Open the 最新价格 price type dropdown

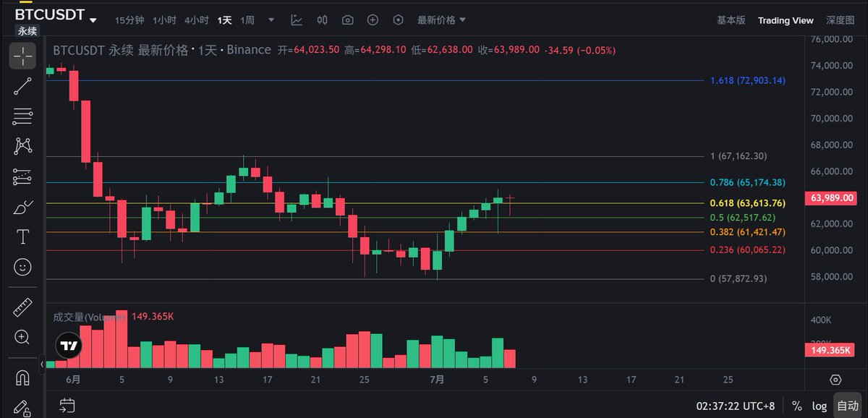[x=441, y=20]
